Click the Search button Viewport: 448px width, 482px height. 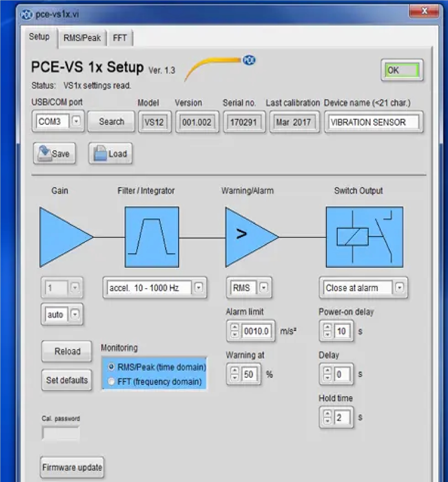coord(111,122)
